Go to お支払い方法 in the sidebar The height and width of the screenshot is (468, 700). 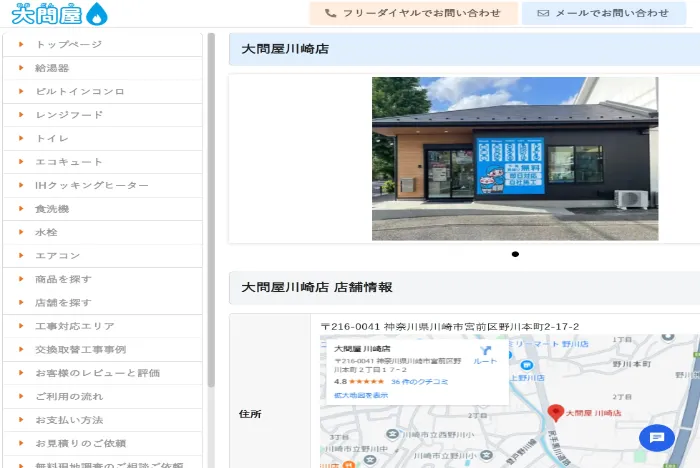point(69,419)
